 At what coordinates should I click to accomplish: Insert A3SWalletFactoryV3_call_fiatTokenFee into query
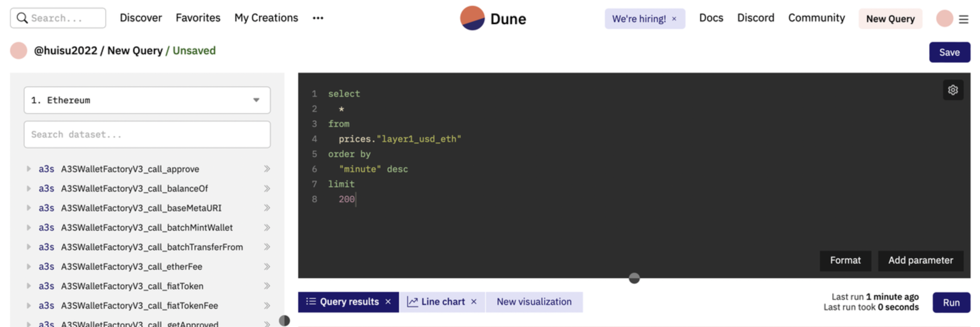point(267,306)
